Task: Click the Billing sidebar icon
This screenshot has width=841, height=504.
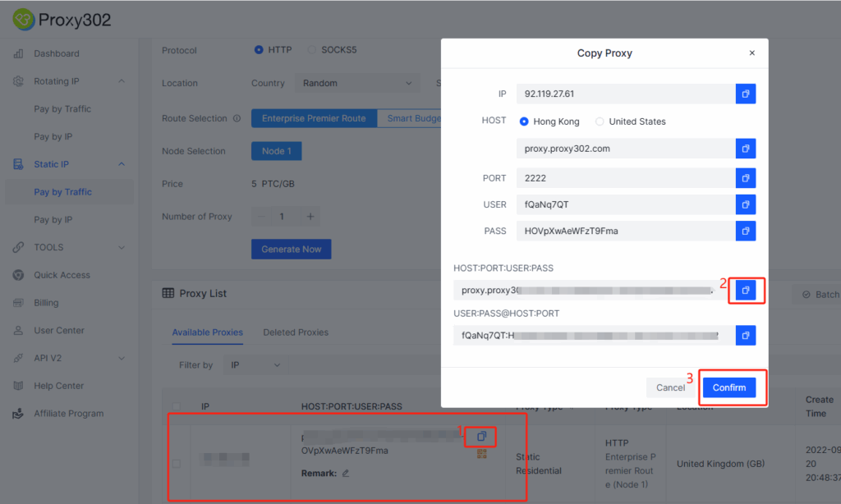Action: pos(18,302)
